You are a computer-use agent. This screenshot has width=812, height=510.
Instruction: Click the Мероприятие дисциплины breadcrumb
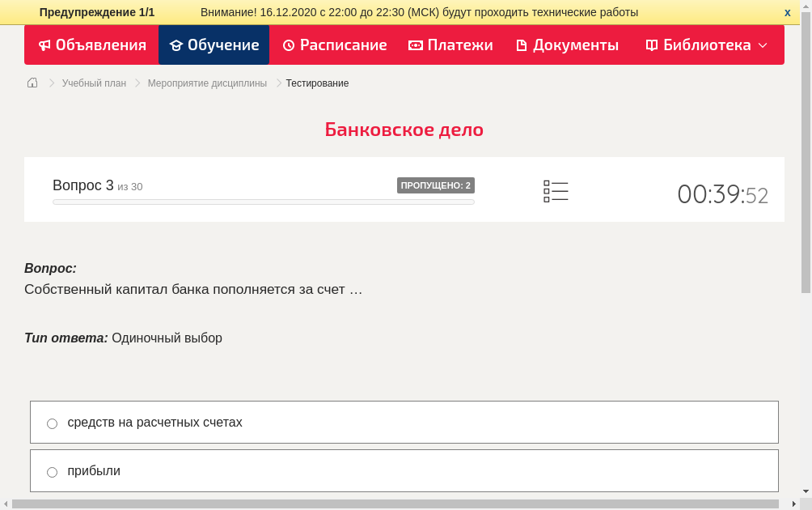coord(206,83)
